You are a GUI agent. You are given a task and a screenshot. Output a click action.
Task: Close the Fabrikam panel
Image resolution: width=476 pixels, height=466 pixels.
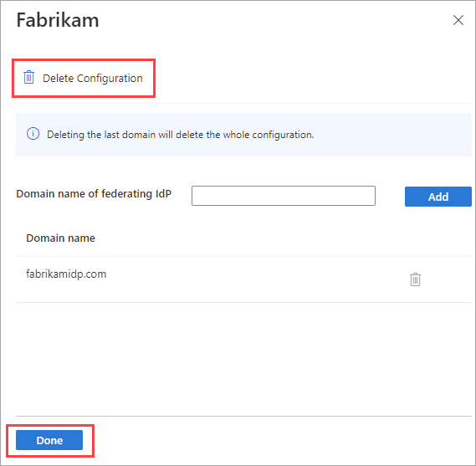(458, 20)
